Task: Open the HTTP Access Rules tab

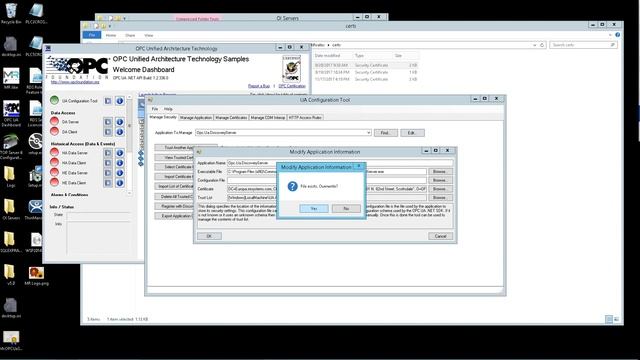Action: coord(305,118)
